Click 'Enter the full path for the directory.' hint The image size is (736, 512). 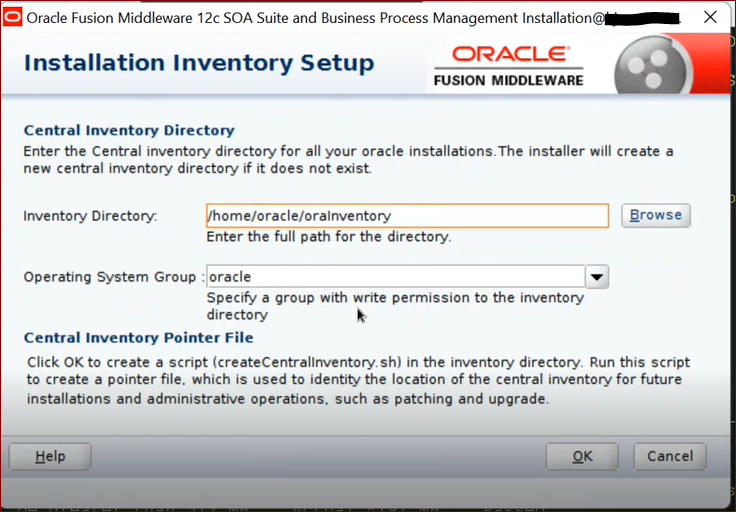(x=329, y=237)
